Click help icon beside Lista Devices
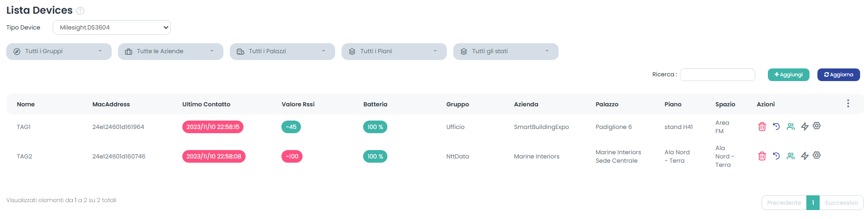This screenshot has width=868, height=219. tap(81, 11)
